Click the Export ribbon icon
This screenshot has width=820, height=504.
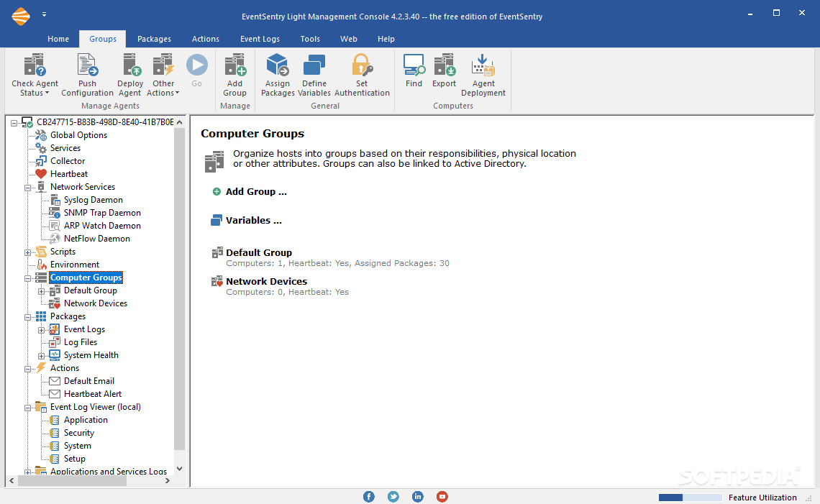pos(444,65)
